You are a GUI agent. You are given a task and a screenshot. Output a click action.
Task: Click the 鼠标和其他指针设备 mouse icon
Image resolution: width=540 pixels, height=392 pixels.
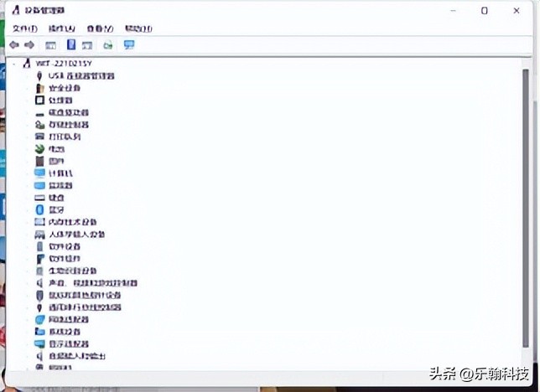click(40, 296)
